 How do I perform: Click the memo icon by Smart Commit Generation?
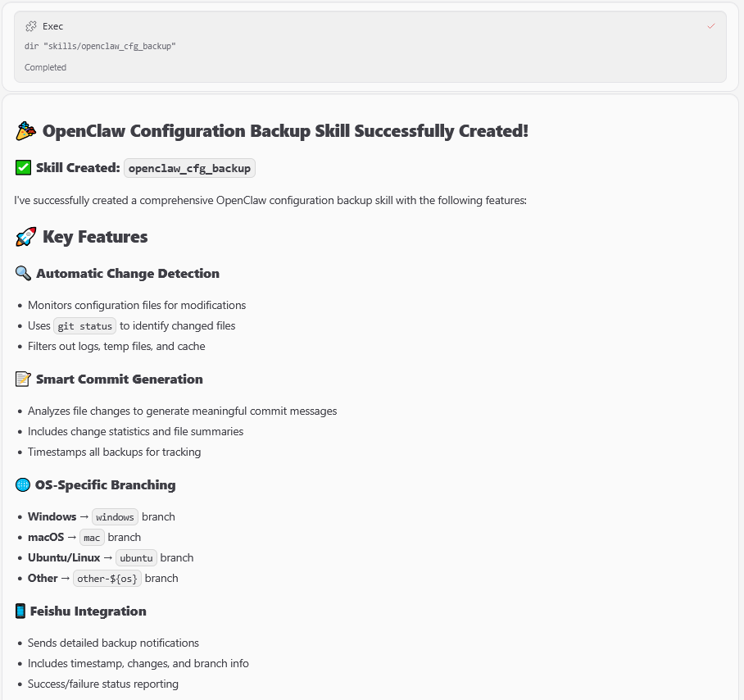click(23, 380)
